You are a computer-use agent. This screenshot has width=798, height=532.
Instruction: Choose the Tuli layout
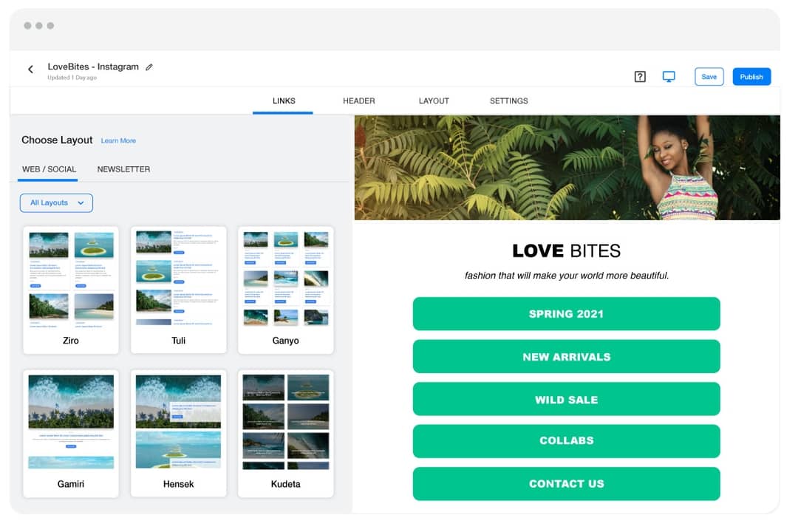tap(178, 288)
